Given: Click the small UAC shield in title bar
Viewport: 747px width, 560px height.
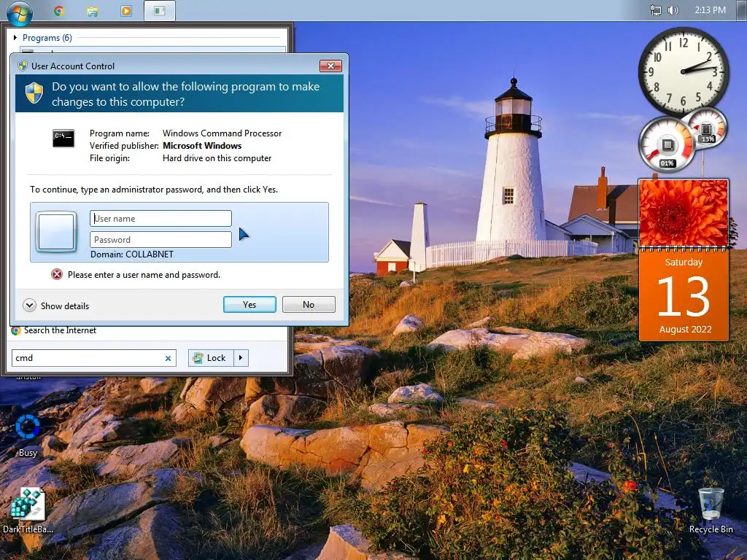Looking at the screenshot, I should [x=23, y=66].
